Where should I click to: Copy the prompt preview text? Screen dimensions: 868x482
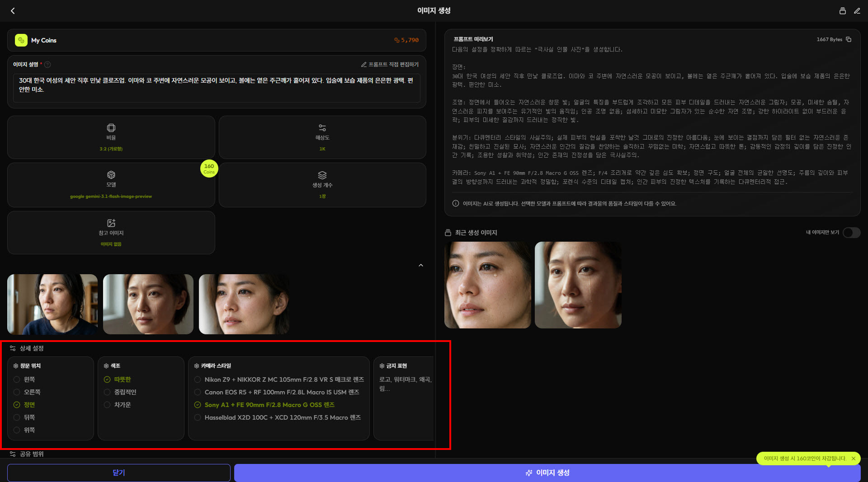tap(849, 39)
